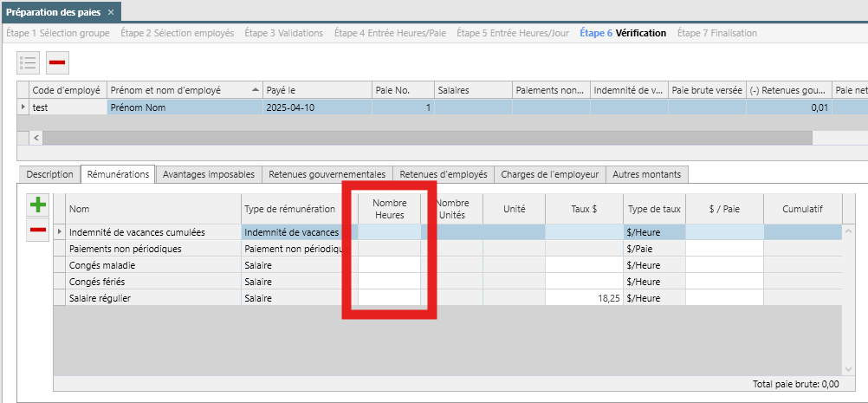The height and width of the screenshot is (403, 868).
Task: Click the red minus icon beside remunerations grid
Action: tap(38, 230)
